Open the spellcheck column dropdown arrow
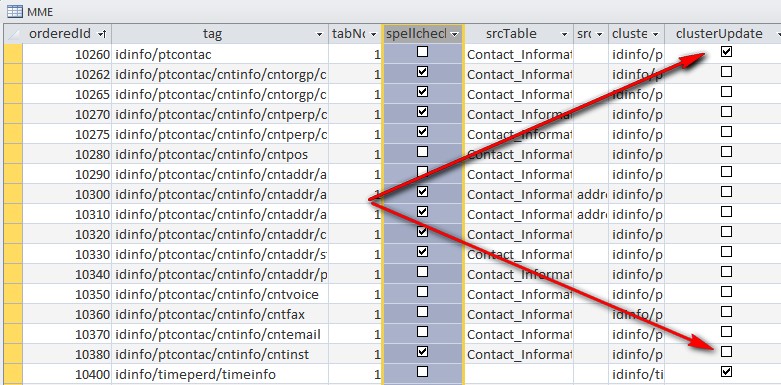781x385 pixels. (x=454, y=34)
